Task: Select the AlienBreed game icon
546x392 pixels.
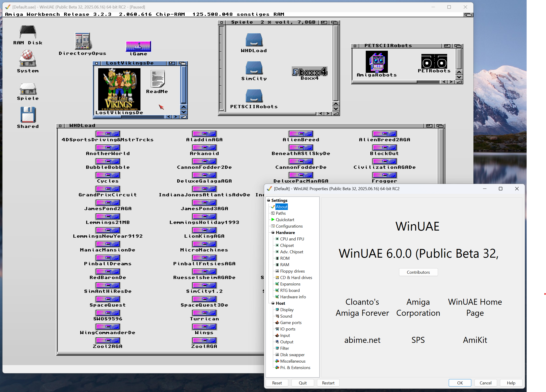Action: [301, 134]
